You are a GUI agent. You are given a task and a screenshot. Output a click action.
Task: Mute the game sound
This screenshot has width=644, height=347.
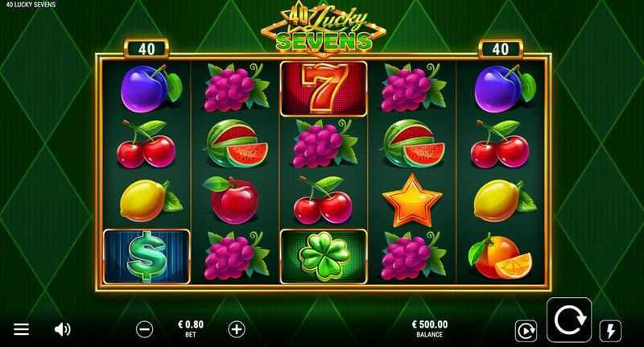[x=63, y=329]
